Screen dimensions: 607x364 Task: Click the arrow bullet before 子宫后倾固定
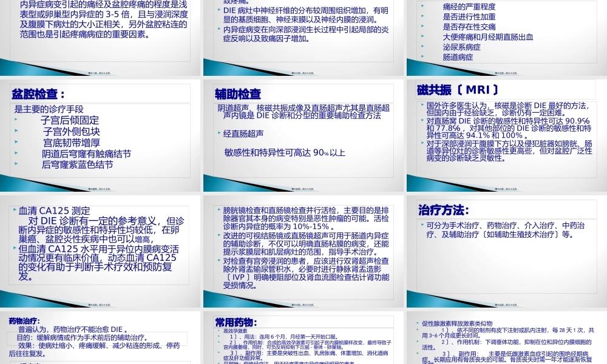pyautogui.click(x=15, y=120)
